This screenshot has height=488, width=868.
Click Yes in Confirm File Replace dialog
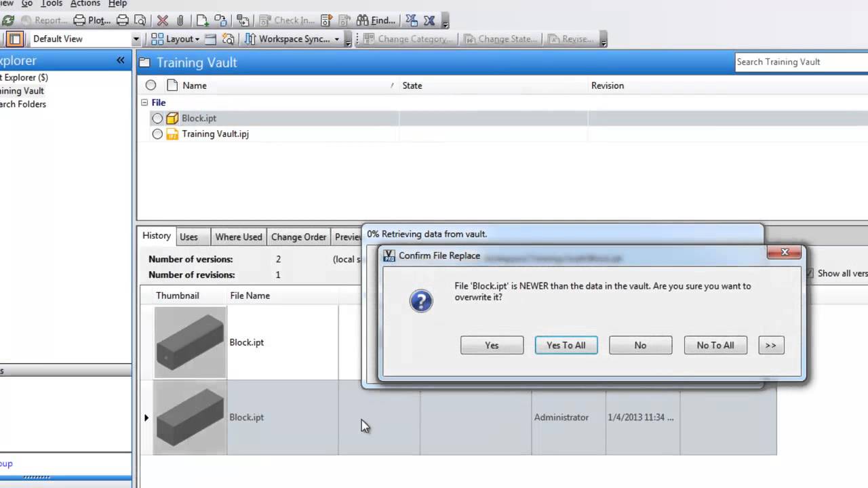coord(492,345)
